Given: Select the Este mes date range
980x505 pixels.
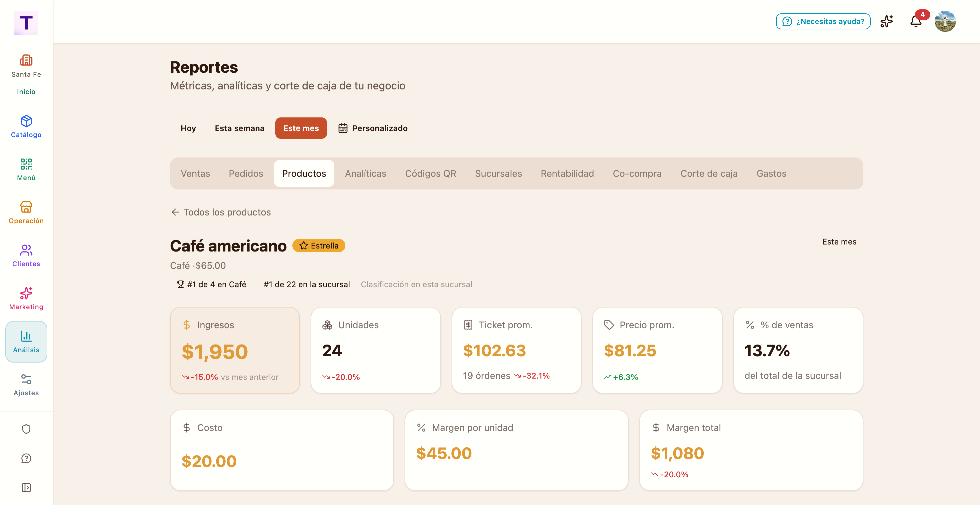Looking at the screenshot, I should pos(301,128).
